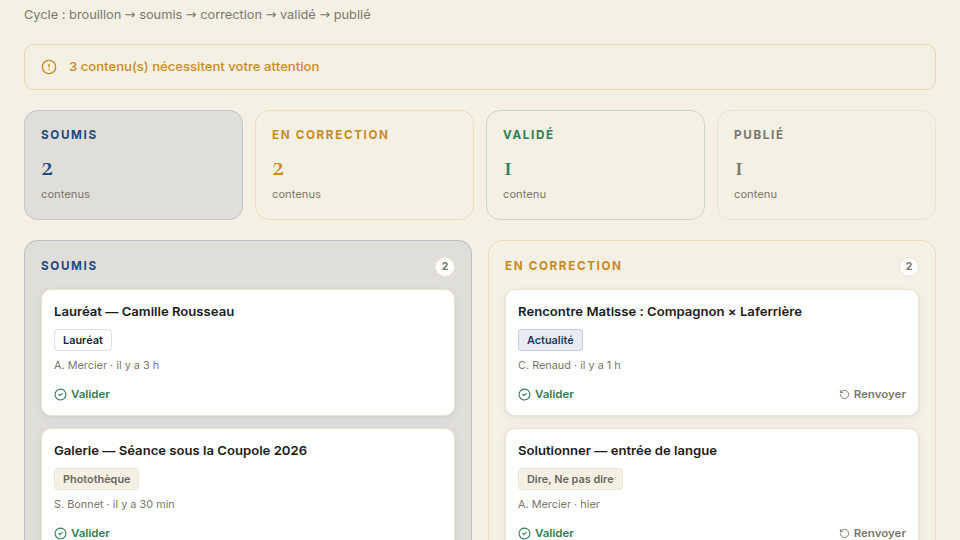
Task: Validate the Solutionner — entrée de langue content
Action: click(546, 533)
